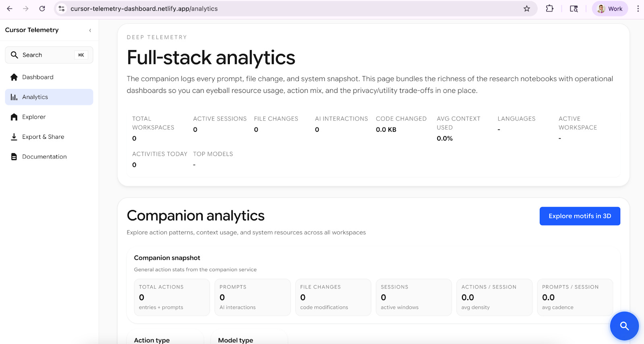
Task: Click the top FILE CHANGES metric label
Action: coord(276,119)
